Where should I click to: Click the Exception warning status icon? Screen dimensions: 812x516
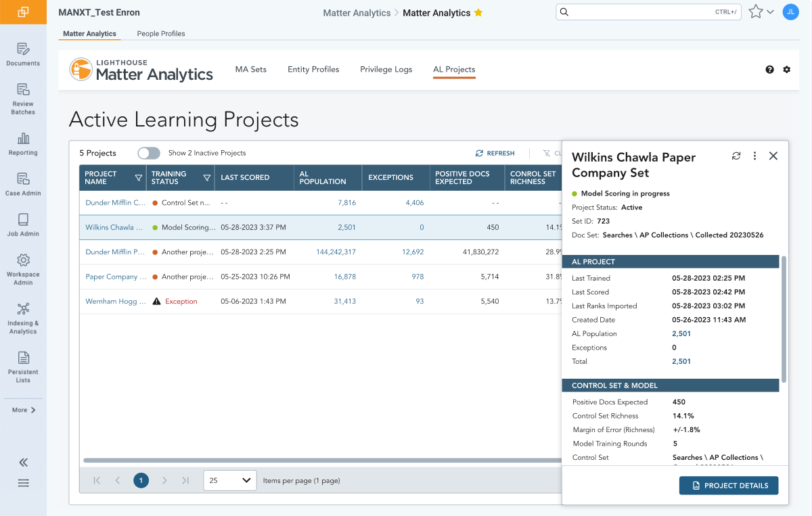coord(156,302)
